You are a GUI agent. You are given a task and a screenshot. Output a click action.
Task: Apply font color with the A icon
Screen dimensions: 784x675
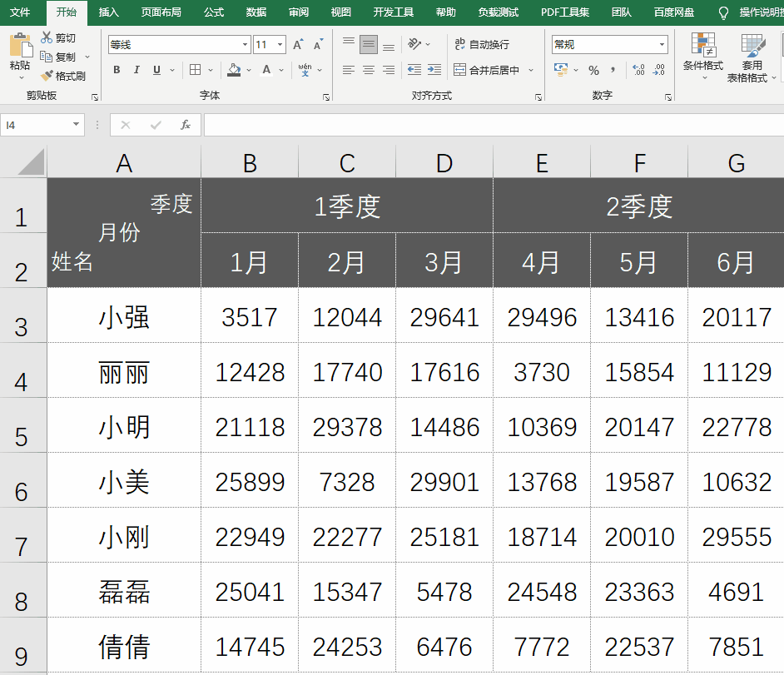click(267, 70)
